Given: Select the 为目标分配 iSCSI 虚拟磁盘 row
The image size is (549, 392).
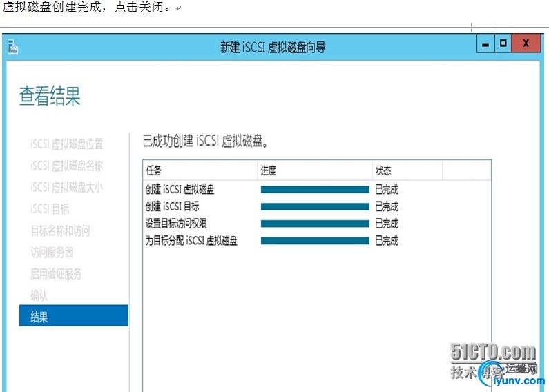Looking at the screenshot, I should (x=317, y=241).
